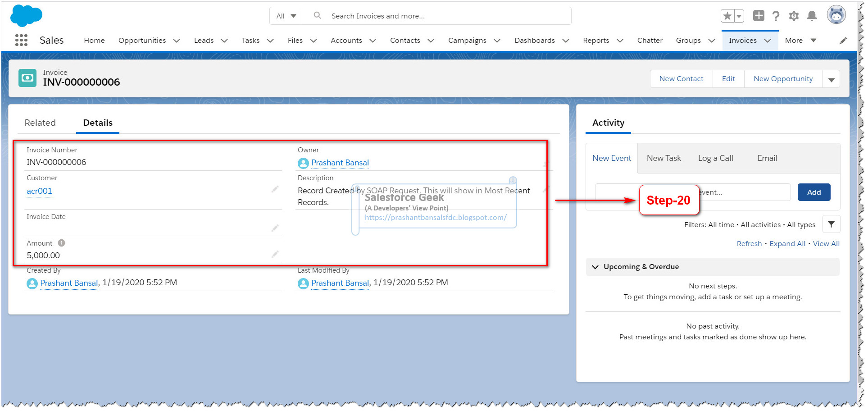The height and width of the screenshot is (411, 868).
Task: Open the record actions dropdown arrow
Action: 831,79
